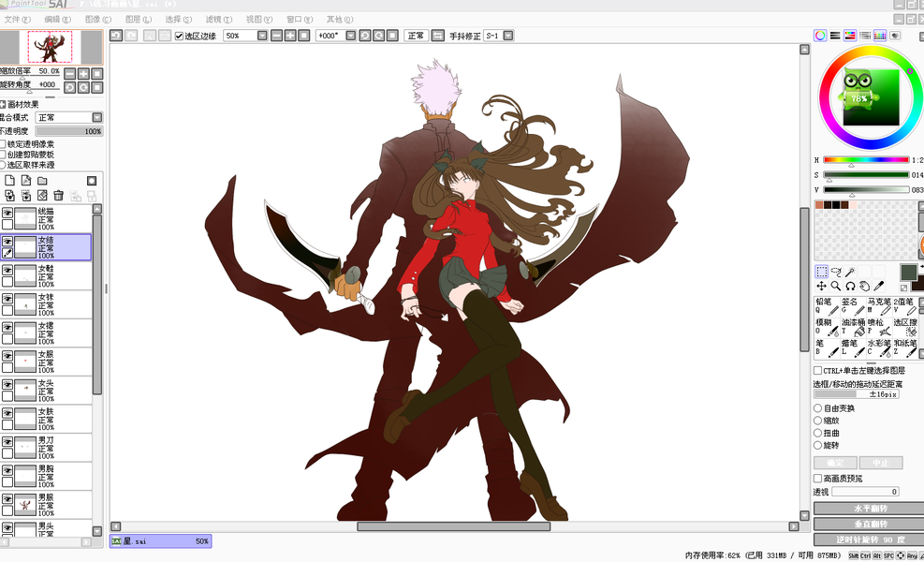Open the 编辑 menu
The height and width of the screenshot is (562, 924).
coord(57,20)
